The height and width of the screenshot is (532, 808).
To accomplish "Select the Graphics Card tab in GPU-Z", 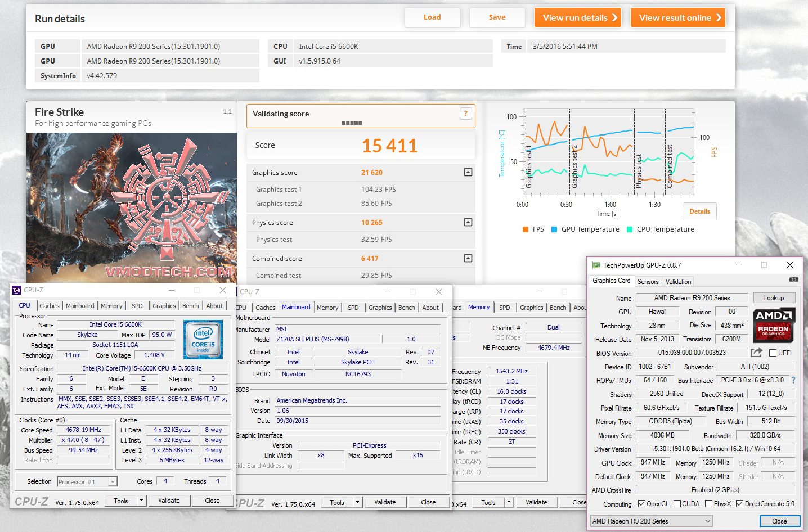I will pyautogui.click(x=612, y=280).
